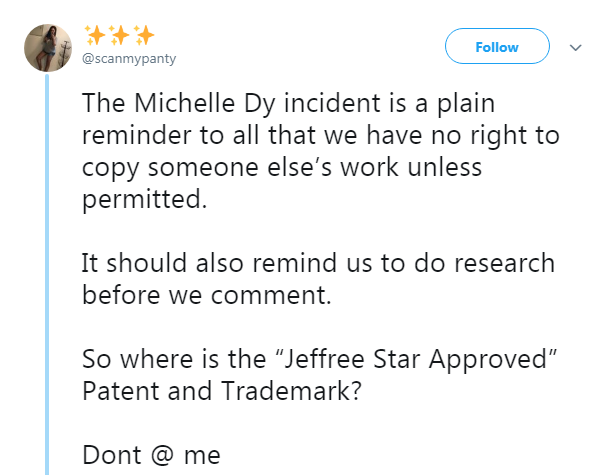
Task: Click the word "comment." in the tweet
Action: coord(271,296)
